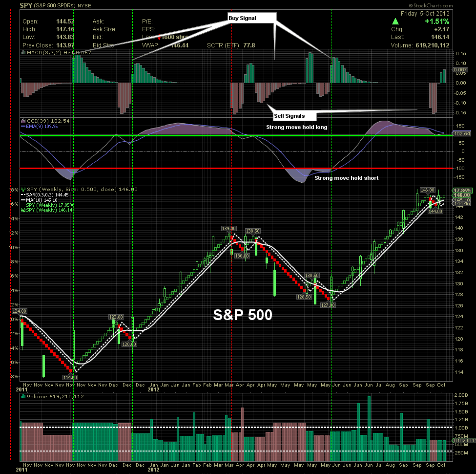This screenshot has width=476, height=474.
Task: Click the VWAP value '146.44'
Action: coord(179,45)
